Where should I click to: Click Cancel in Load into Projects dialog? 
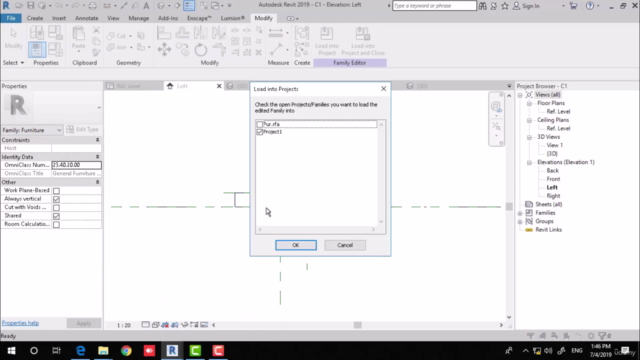(345, 245)
